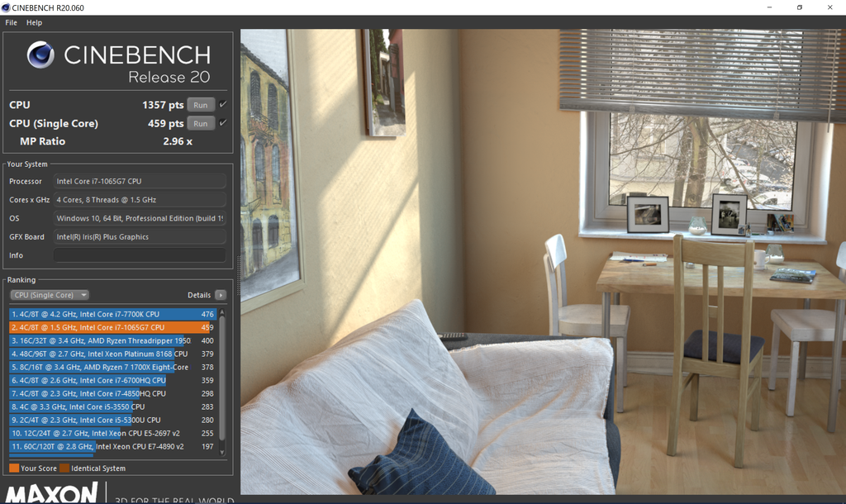
Task: Run the multi-core CPU benchmark
Action: tap(201, 105)
